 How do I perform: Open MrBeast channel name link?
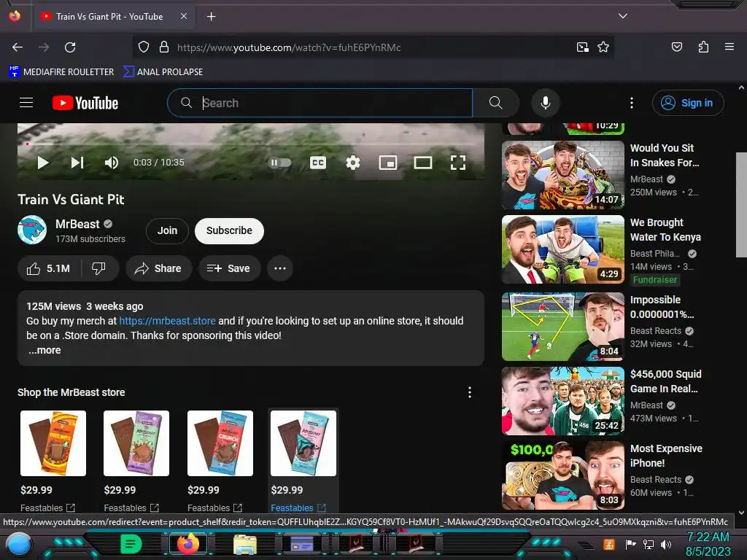(77, 225)
